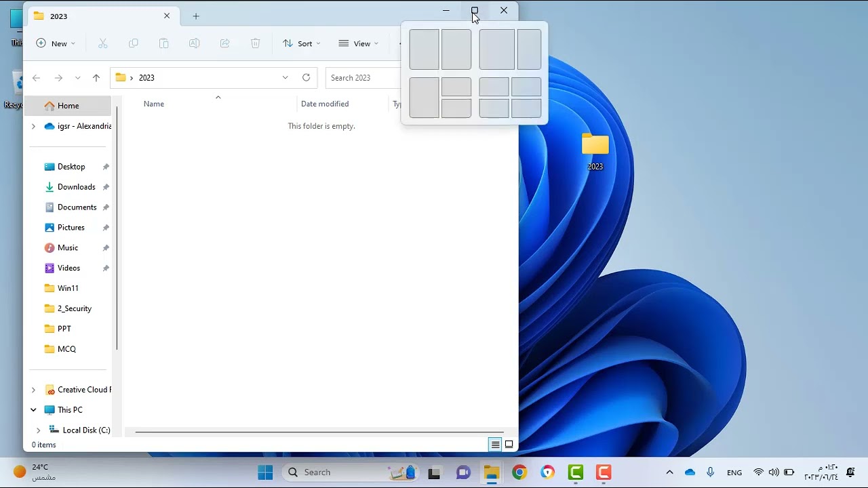Unpin Desktop using its pin icon
This screenshot has width=868, height=488.
point(106,167)
